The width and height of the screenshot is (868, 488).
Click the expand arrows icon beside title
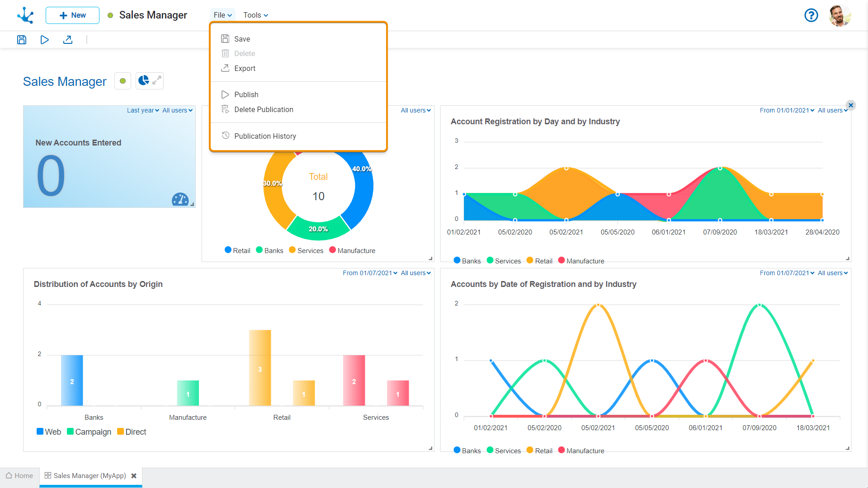[x=156, y=80]
